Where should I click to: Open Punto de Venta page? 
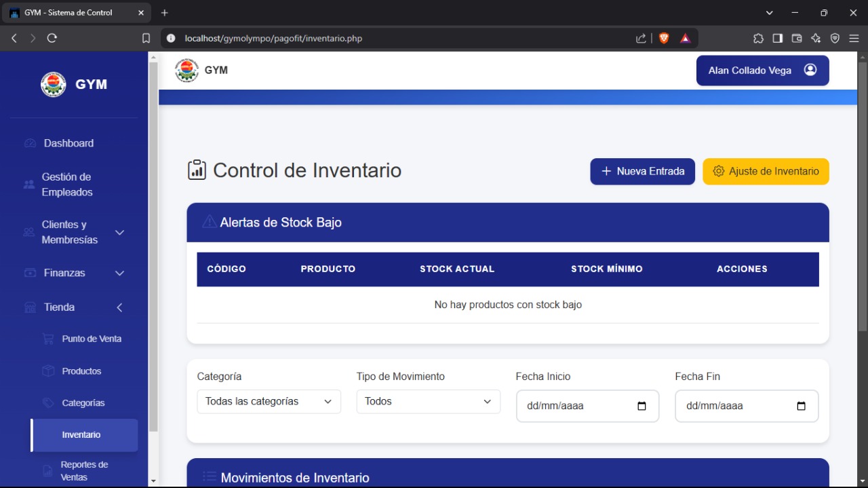pyautogui.click(x=92, y=339)
